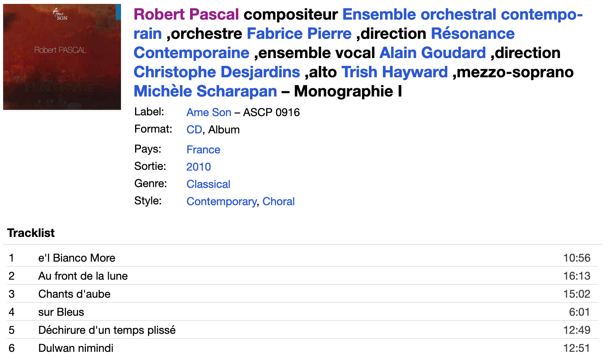Viewport: 611px width, 364px height.
Task: Open the Ame Son label link
Action: pyautogui.click(x=209, y=113)
